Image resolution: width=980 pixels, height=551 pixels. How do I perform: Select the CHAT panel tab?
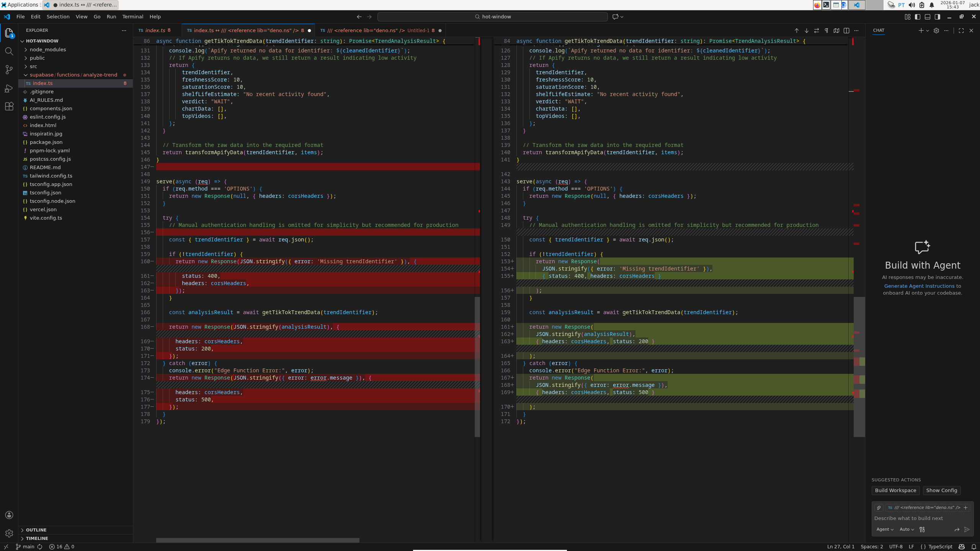[879, 31]
